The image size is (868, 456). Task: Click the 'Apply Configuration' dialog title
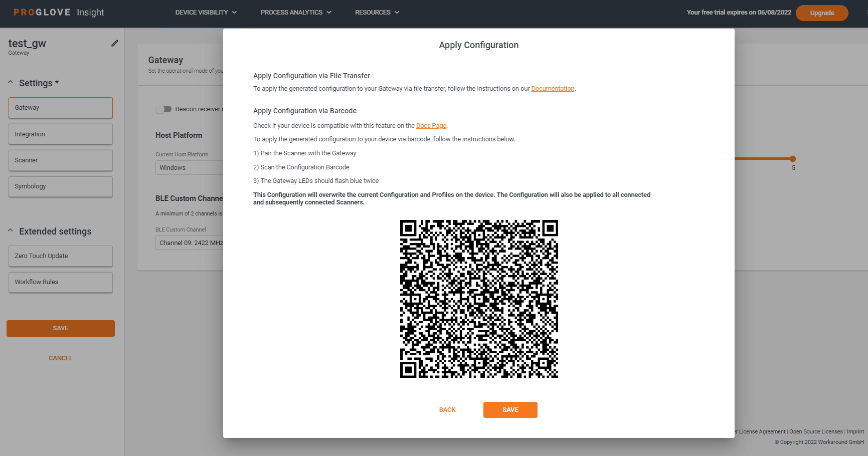coord(479,45)
